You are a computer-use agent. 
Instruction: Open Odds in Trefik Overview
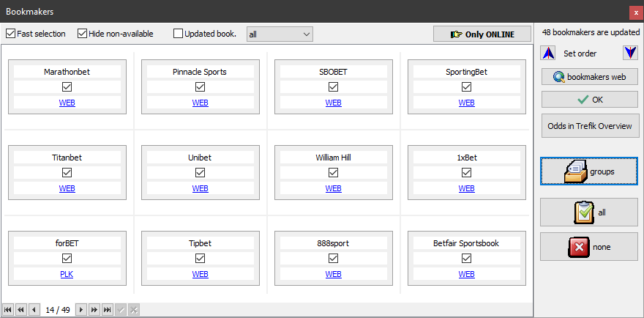(x=590, y=125)
